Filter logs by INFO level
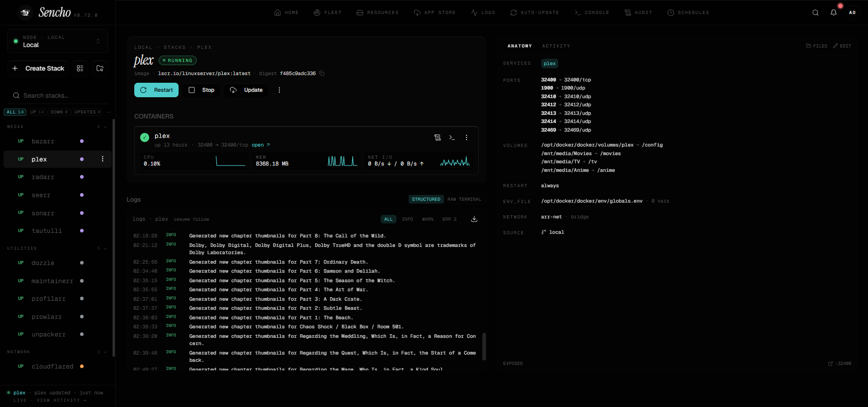 coord(407,219)
